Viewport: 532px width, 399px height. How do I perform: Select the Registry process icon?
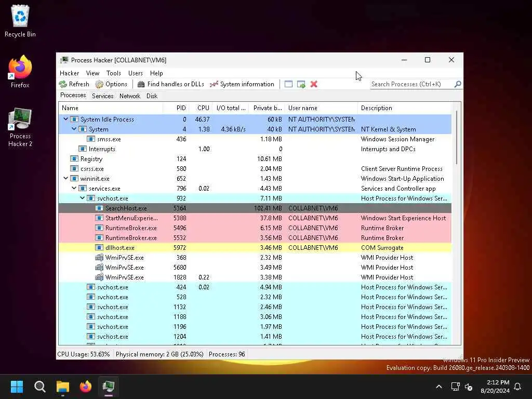74,159
